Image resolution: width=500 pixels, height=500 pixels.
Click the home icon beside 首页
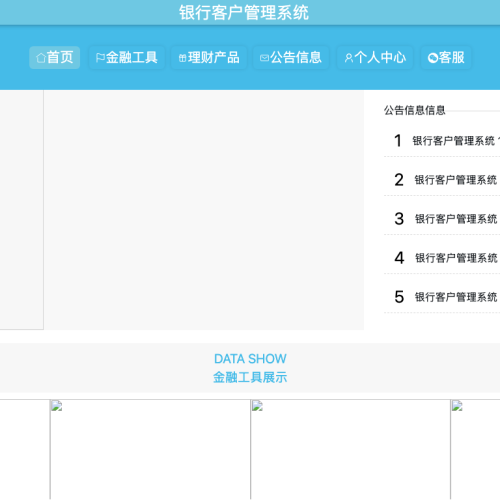(x=41, y=58)
